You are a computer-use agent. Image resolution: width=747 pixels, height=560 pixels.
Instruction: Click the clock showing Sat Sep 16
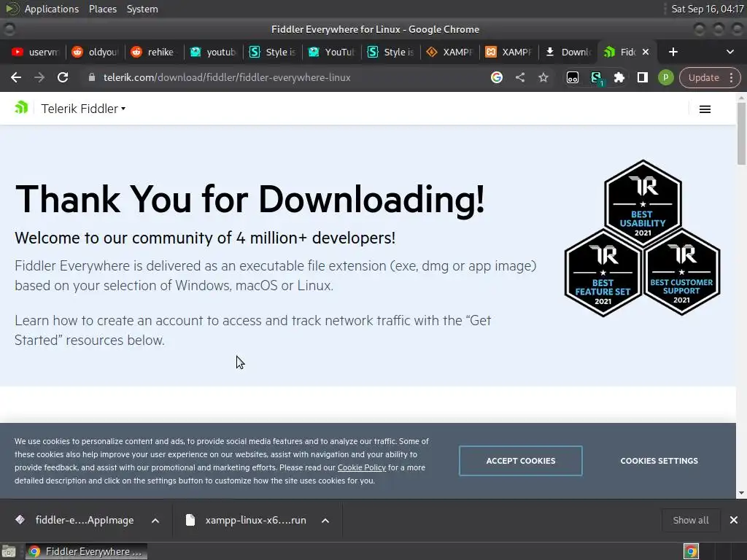707,9
